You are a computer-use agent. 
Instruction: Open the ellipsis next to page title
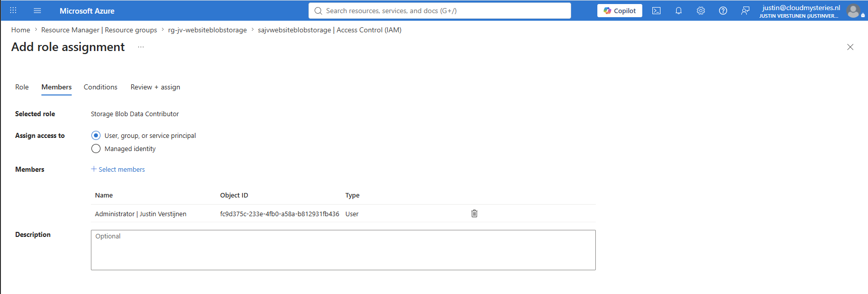point(141,47)
